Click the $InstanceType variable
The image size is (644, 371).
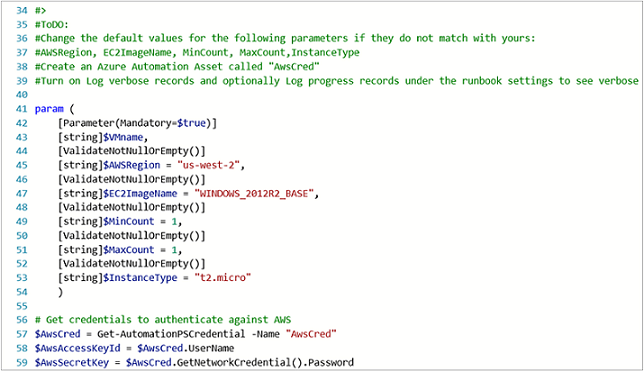(140, 278)
